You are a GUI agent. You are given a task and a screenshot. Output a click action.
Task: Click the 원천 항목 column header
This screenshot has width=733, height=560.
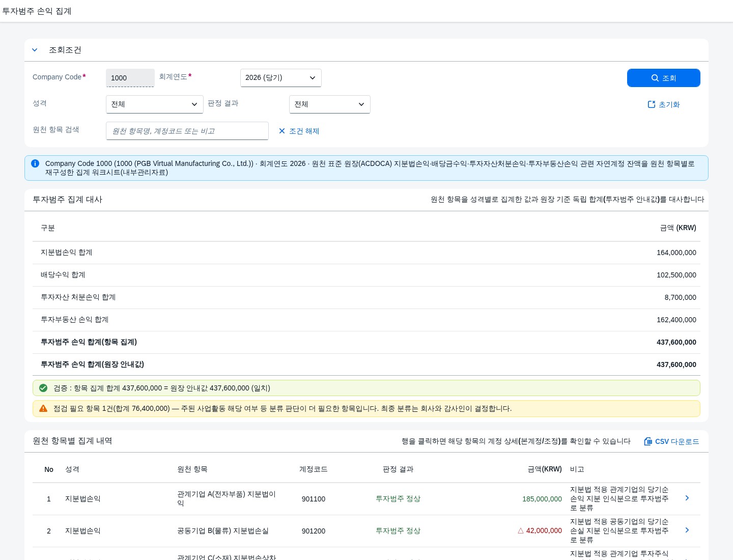click(x=192, y=469)
